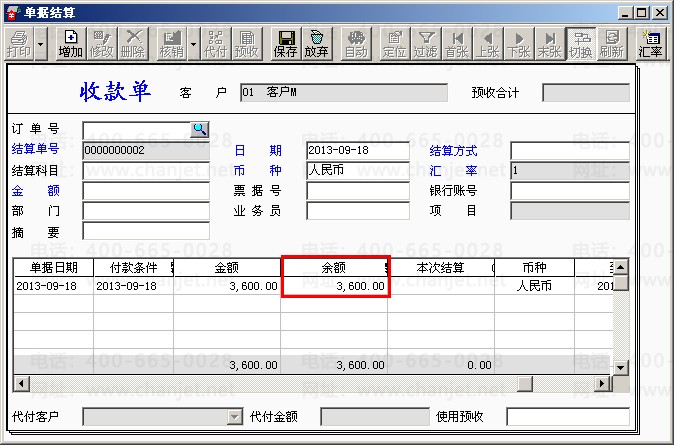Click the 使用预收 input field
This screenshot has height=445, width=674.
[x=568, y=417]
